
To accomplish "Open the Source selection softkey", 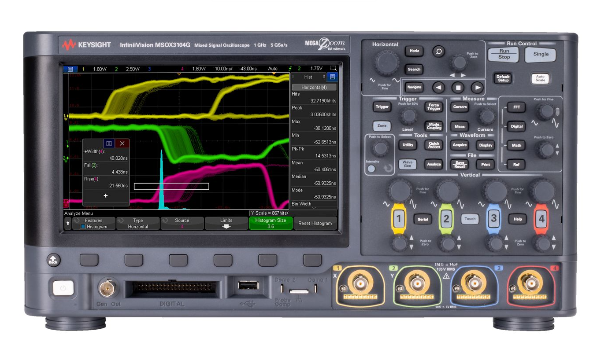I will [x=182, y=224].
